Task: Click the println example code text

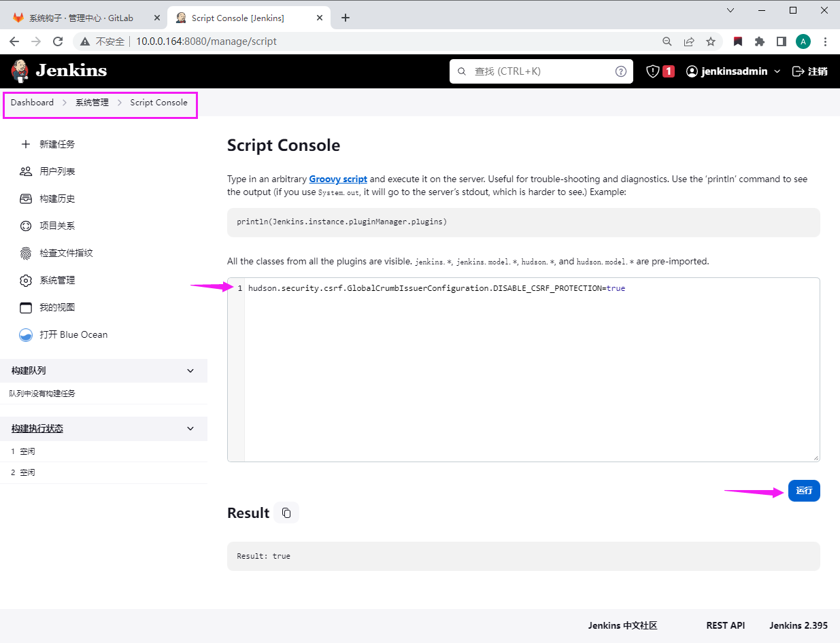Action: [x=342, y=222]
